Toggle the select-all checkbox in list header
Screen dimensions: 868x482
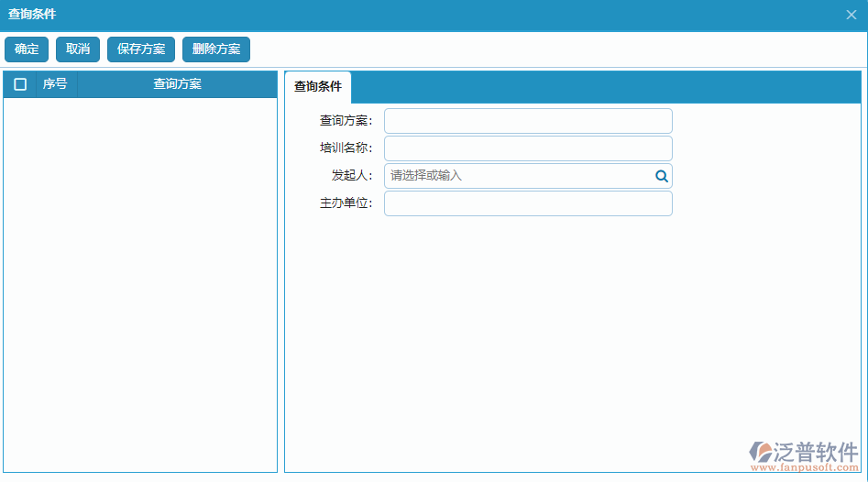click(20, 84)
